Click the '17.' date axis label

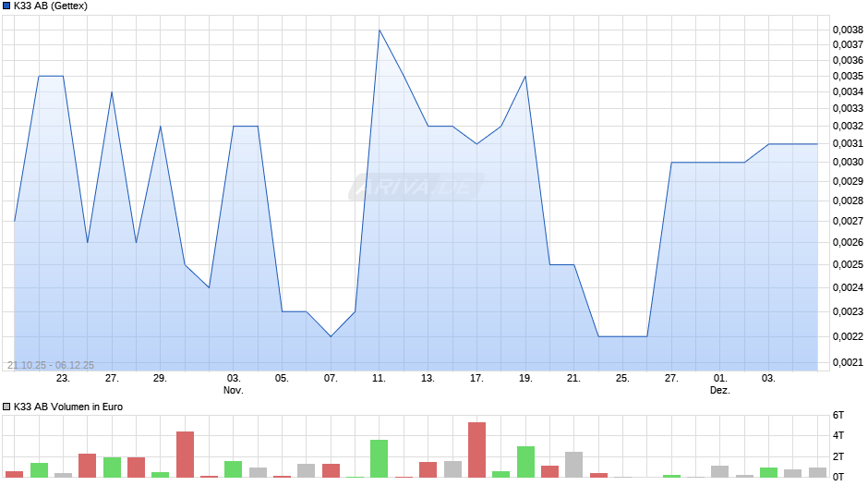pos(476,379)
